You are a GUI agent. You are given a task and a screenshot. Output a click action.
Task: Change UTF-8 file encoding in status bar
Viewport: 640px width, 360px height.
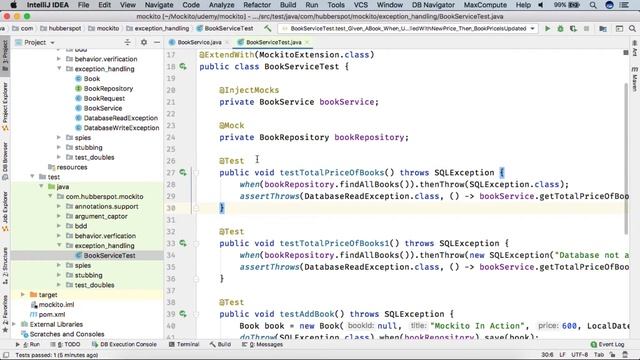[x=579, y=355]
